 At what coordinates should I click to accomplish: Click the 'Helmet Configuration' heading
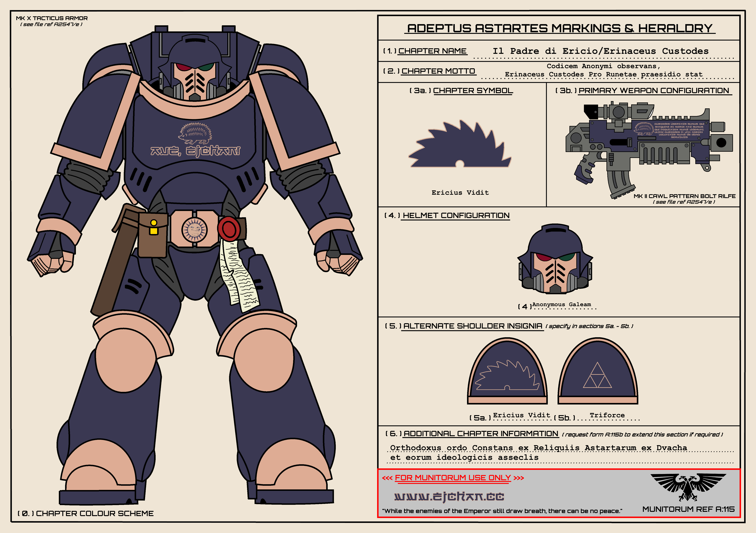[456, 215]
